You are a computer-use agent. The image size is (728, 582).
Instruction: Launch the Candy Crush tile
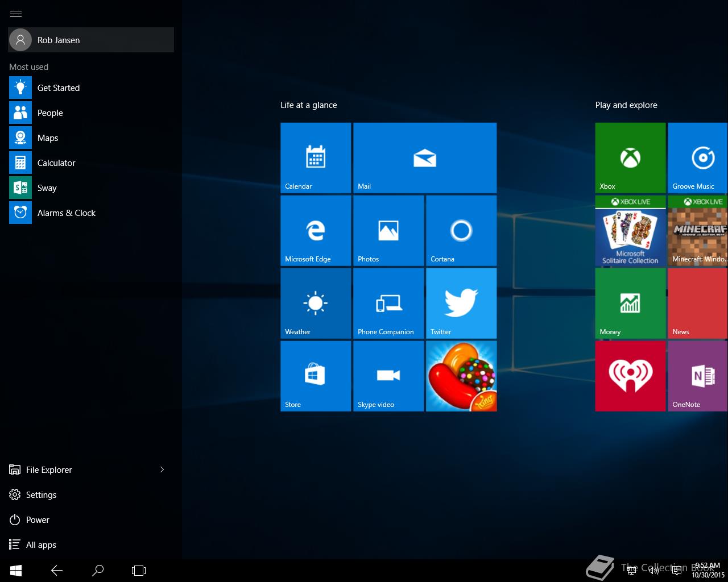[461, 376]
